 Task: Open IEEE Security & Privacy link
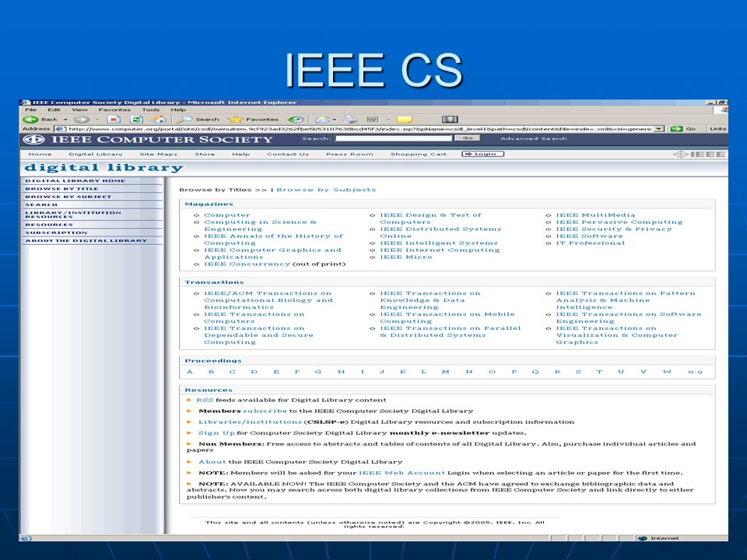tap(614, 229)
